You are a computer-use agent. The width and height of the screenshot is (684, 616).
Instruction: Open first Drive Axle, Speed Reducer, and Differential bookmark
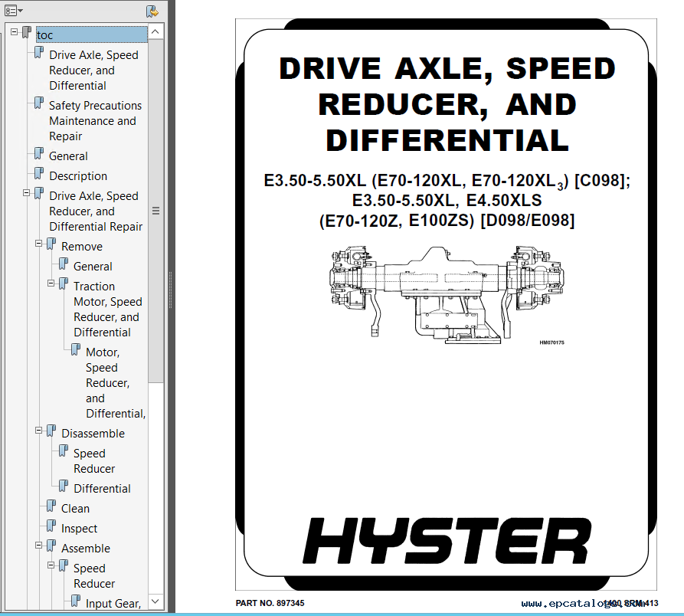pos(93,70)
